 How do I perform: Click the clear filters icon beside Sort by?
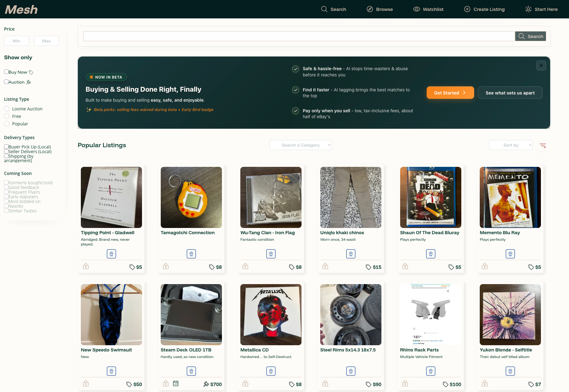543,146
